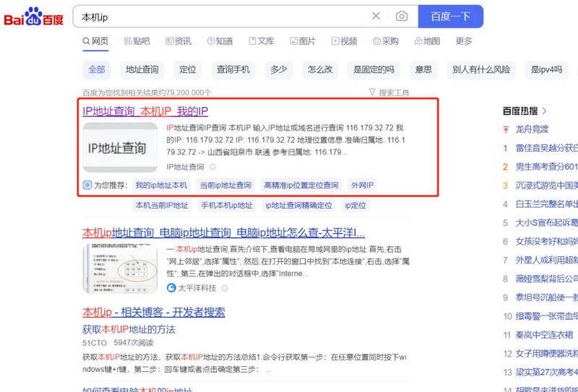
Task: Click the 太平洋科技 source logo icon
Action: point(171,288)
